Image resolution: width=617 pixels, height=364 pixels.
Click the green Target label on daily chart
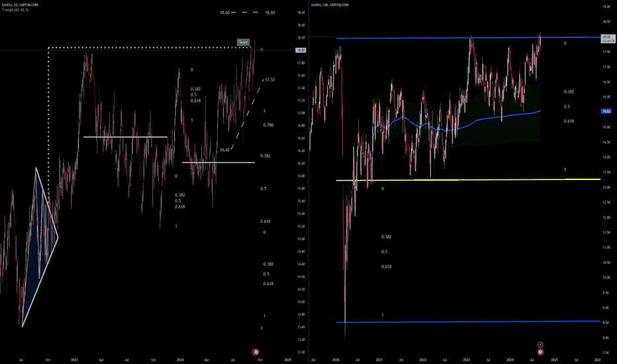point(243,42)
